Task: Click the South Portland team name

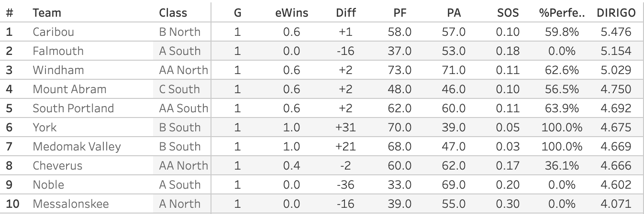Action: tap(73, 108)
